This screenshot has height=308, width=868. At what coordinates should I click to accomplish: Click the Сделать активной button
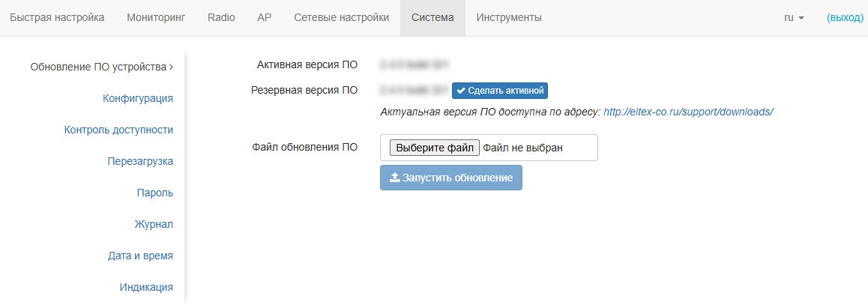pyautogui.click(x=500, y=91)
